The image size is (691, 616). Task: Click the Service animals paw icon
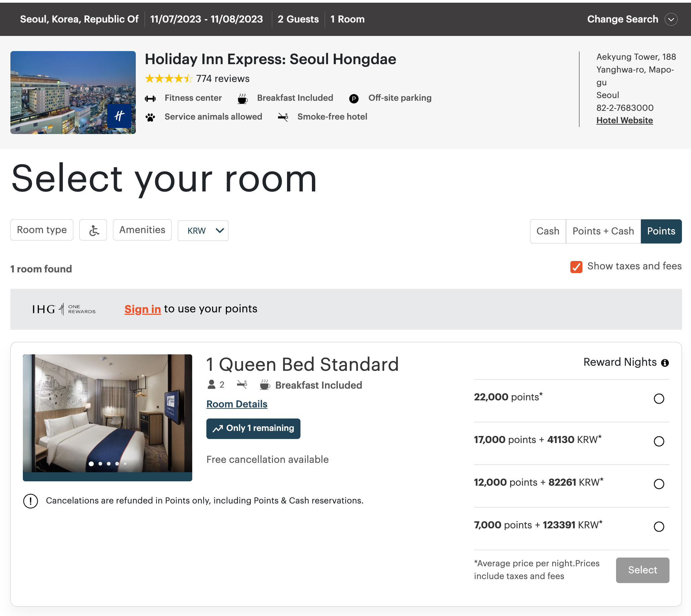[150, 117]
